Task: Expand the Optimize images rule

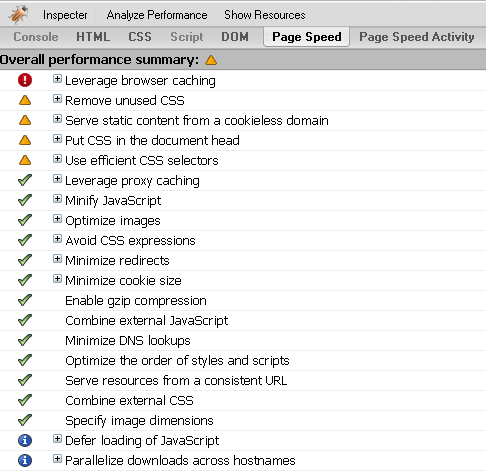Action: point(57,219)
